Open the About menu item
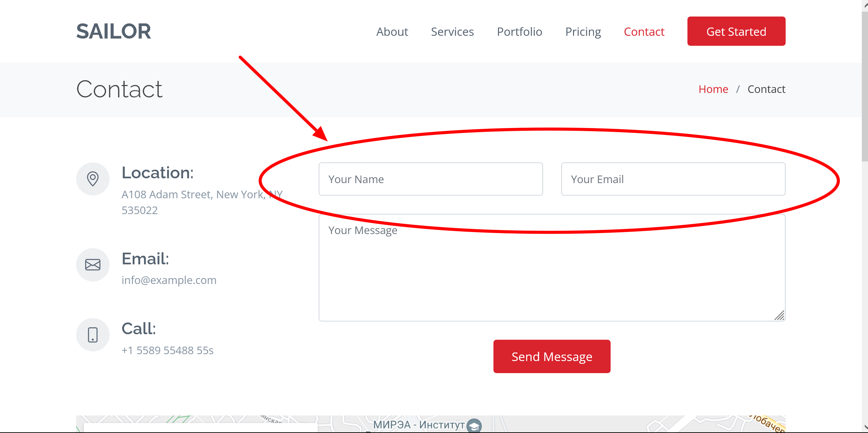This screenshot has width=868, height=433. (x=392, y=32)
